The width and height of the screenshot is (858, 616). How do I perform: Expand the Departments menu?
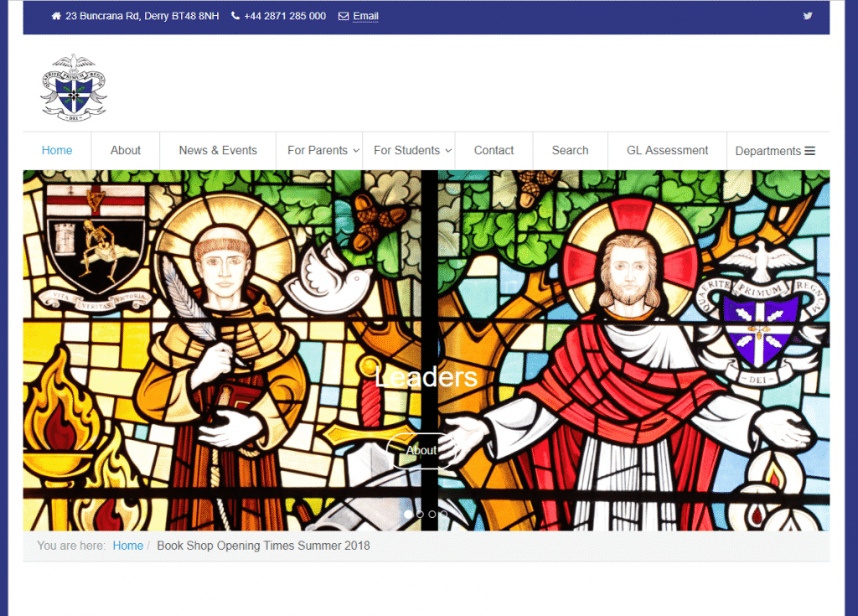tap(775, 151)
